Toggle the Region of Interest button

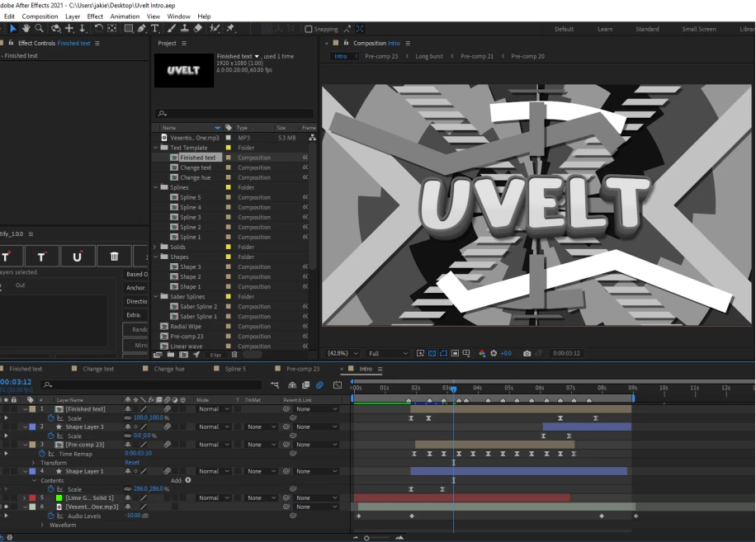click(x=455, y=354)
